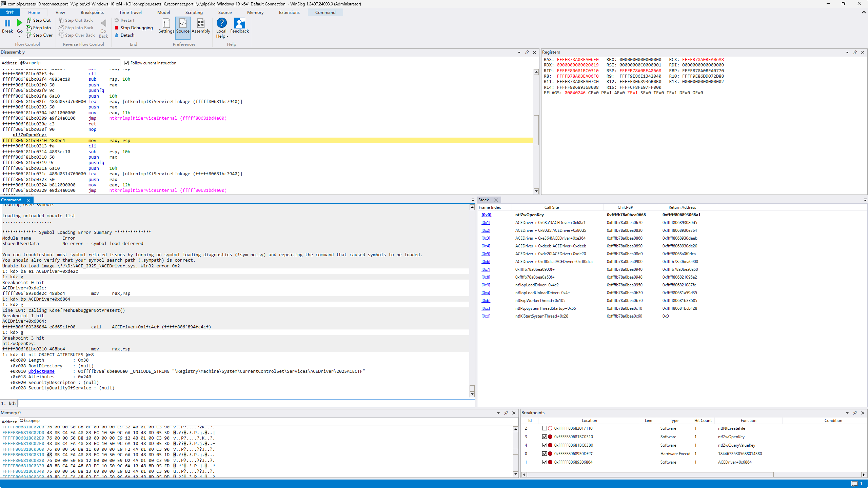Pin the Disassembly panel

(x=527, y=52)
